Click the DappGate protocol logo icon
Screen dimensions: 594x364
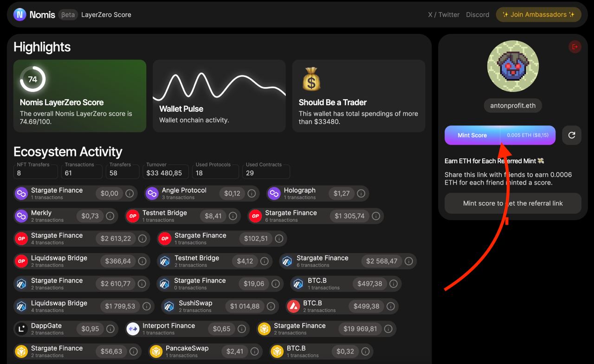[21, 329]
